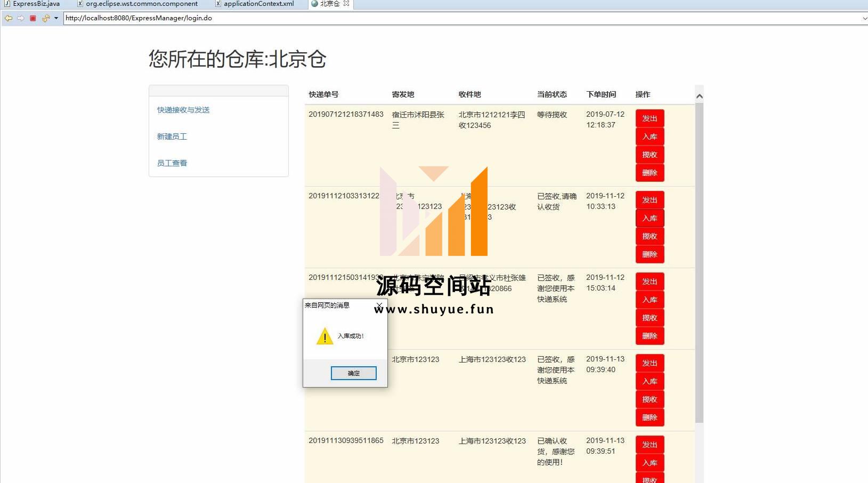Click the table scrollbar up arrow
The height and width of the screenshot is (483, 868).
click(699, 96)
